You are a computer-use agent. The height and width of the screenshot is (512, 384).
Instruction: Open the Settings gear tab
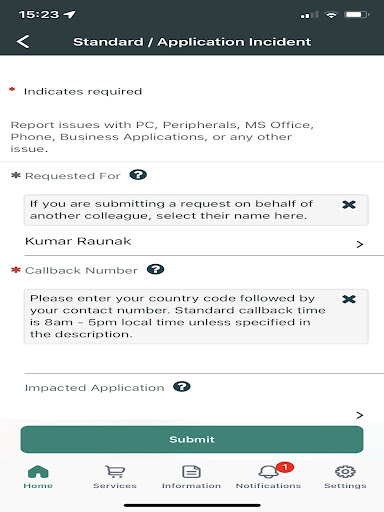[x=345, y=477]
